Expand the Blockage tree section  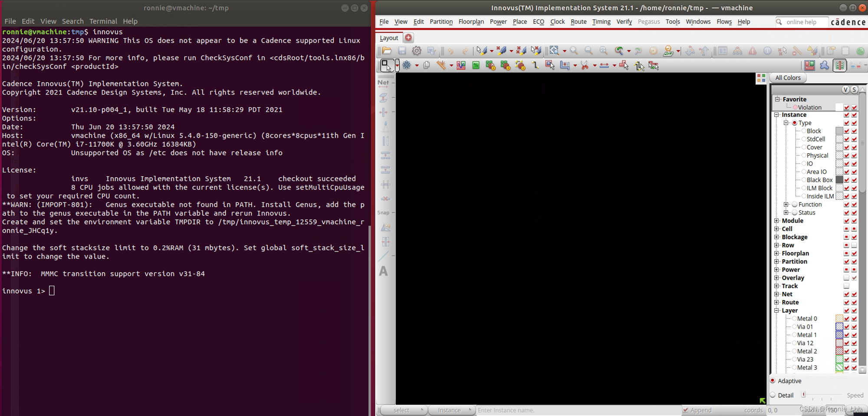(776, 237)
